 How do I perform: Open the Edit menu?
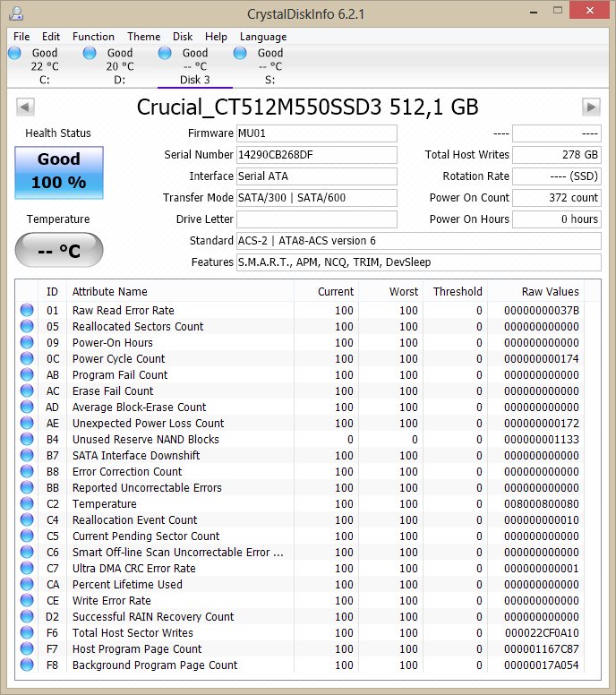tap(51, 37)
